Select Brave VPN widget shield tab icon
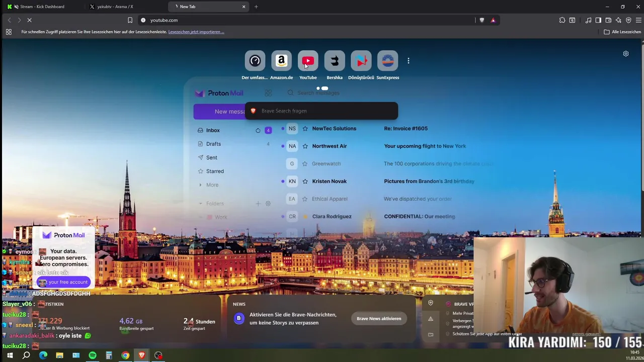The height and width of the screenshot is (362, 644). (430, 303)
